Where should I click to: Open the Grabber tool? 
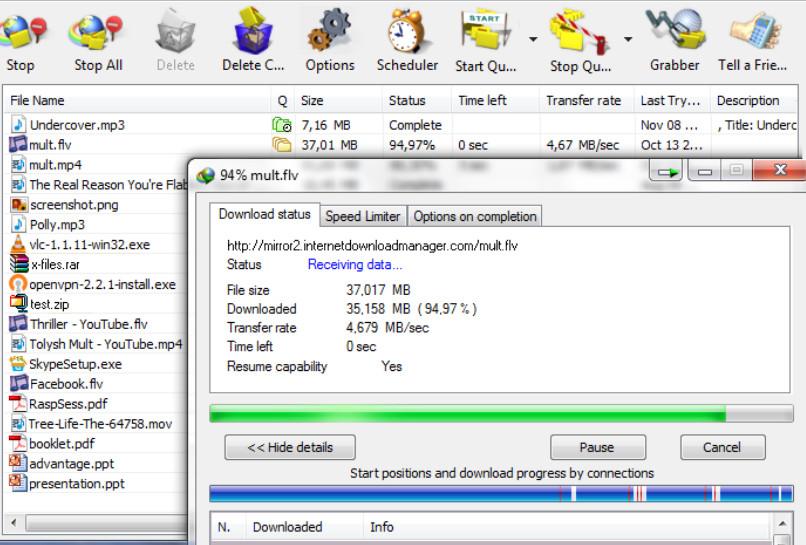coord(674,32)
